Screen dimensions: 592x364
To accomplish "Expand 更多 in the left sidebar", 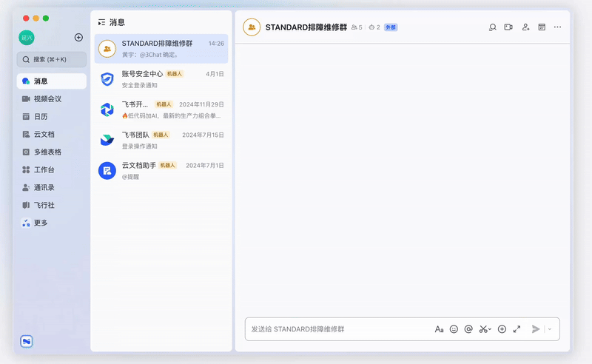I will [40, 223].
